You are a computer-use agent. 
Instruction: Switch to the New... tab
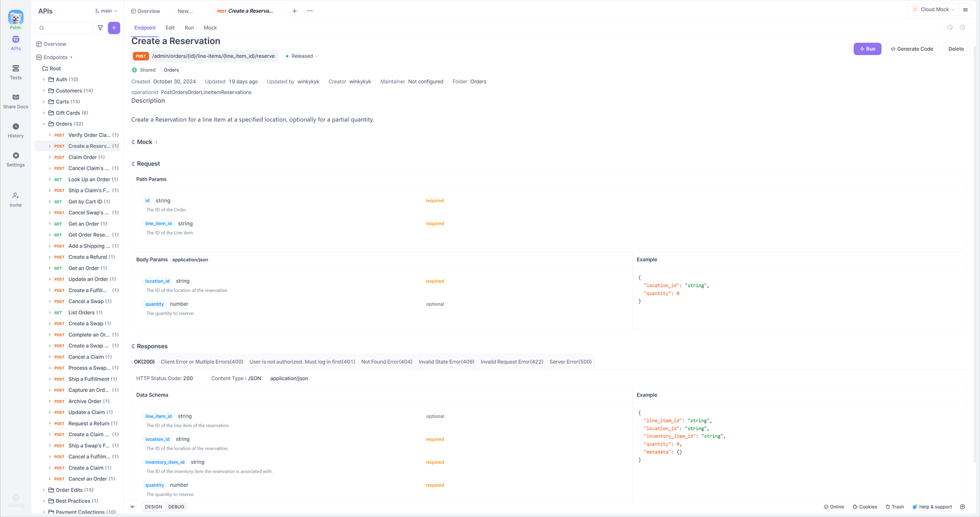185,11
